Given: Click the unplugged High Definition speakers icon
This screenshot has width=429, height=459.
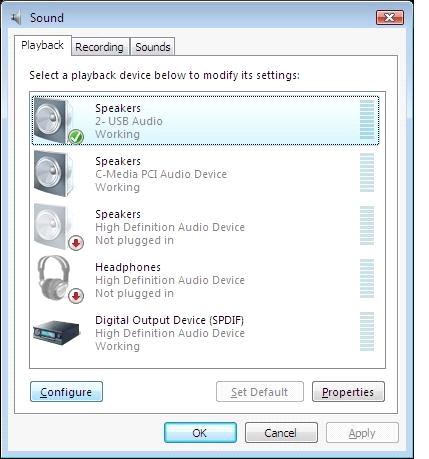Looking at the screenshot, I should pyautogui.click(x=53, y=226).
